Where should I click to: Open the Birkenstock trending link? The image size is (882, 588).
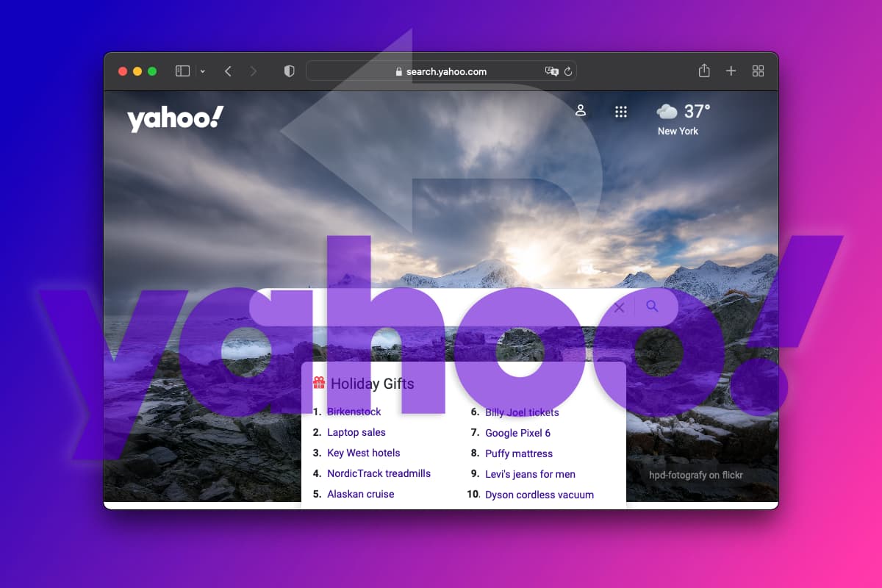354,412
